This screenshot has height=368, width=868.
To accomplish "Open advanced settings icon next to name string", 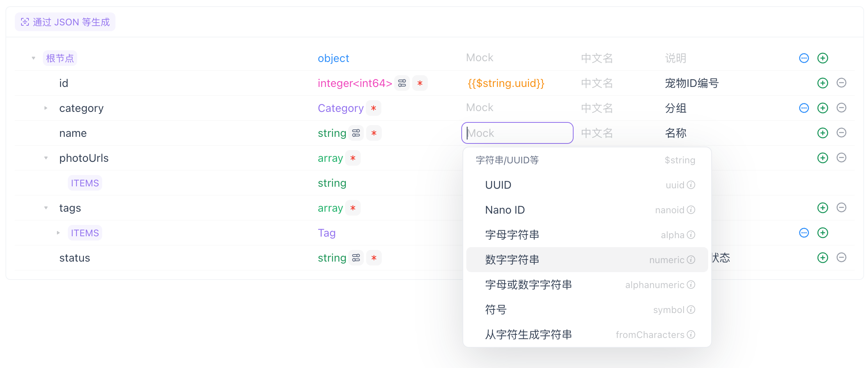I will [x=356, y=133].
